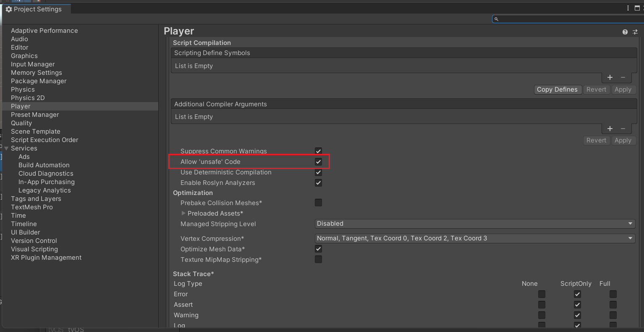Click the Copy Defines button
Screen dimensions: 644x332
(558, 90)
